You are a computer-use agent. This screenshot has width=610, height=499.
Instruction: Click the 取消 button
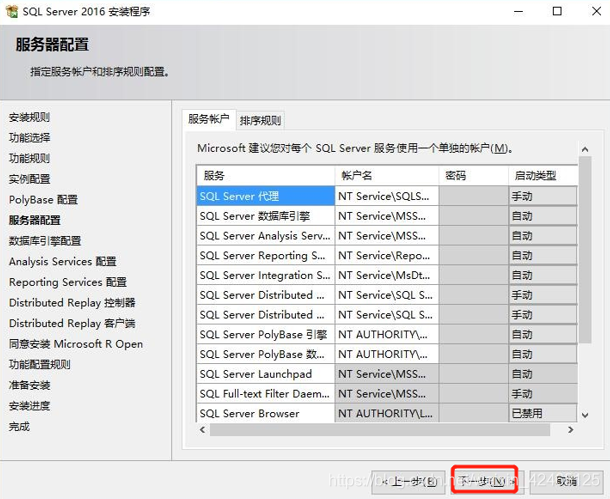pos(566,482)
